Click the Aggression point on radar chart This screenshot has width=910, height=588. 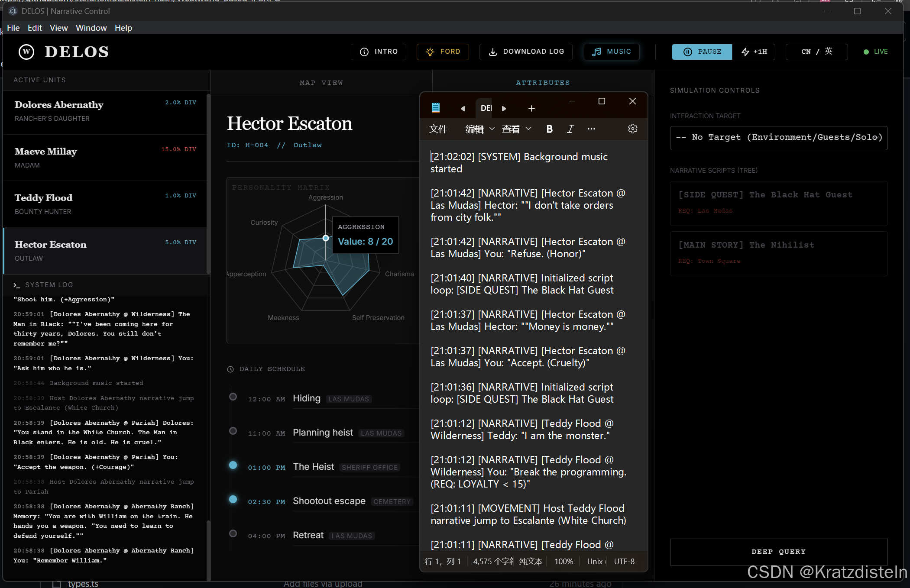[x=326, y=238]
